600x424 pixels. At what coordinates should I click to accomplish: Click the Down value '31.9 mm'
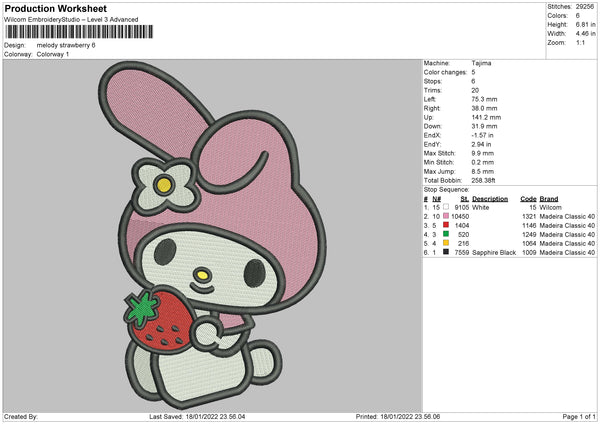click(484, 126)
